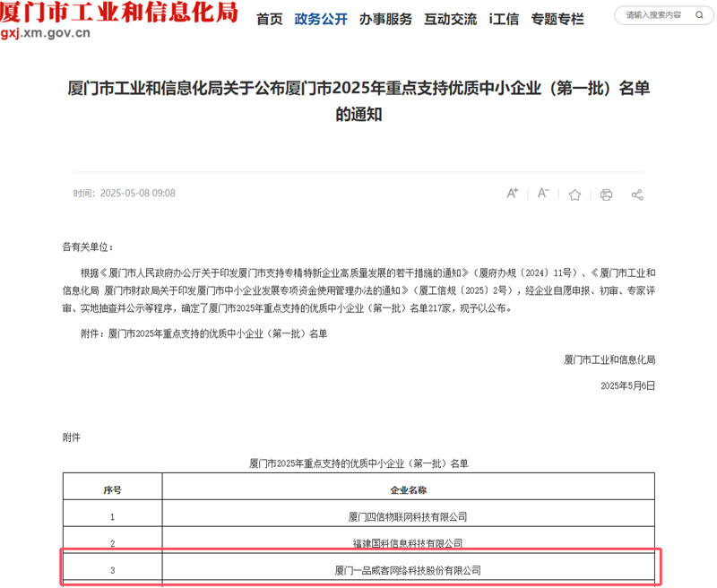Click the gxj.xm.gov.cn domain text

click(46, 34)
